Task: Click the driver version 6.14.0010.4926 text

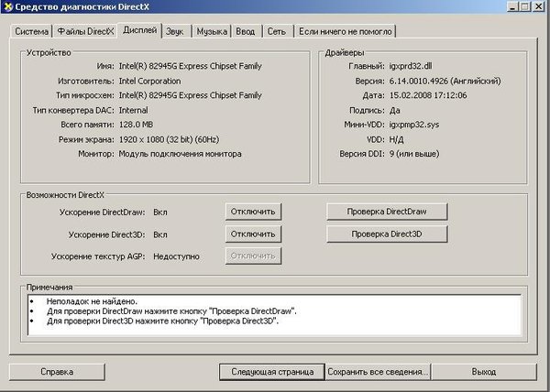Action: [x=445, y=81]
